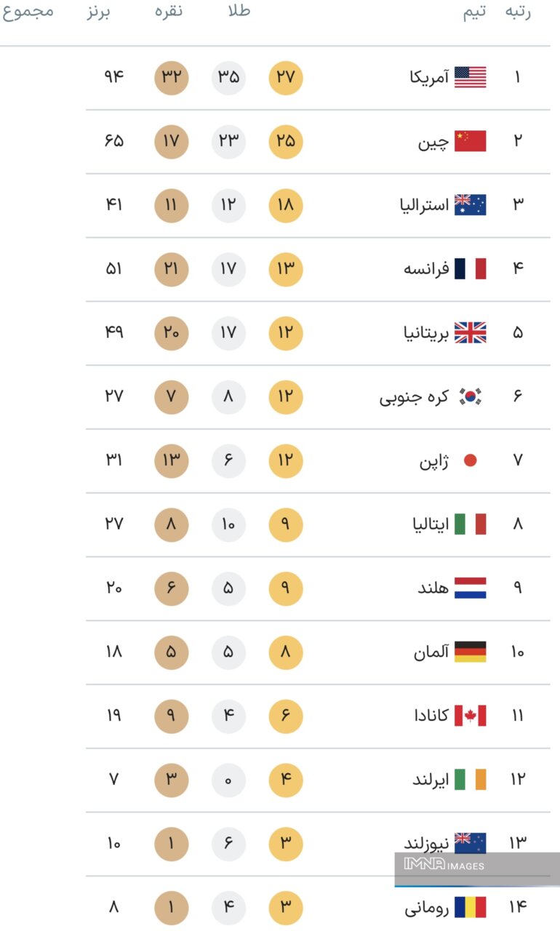The width and height of the screenshot is (560, 931).
Task: Select the Australia flag icon
Action: (470, 205)
